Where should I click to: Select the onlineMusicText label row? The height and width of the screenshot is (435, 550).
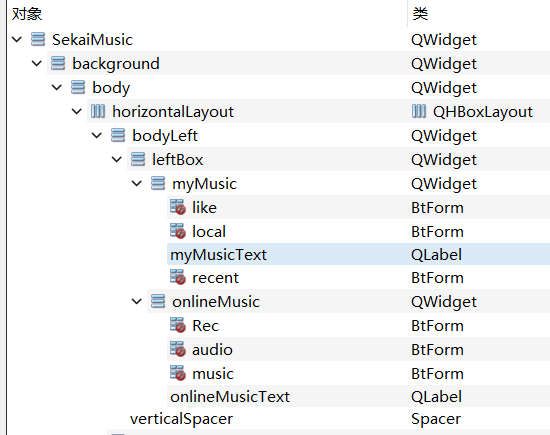(358, 396)
